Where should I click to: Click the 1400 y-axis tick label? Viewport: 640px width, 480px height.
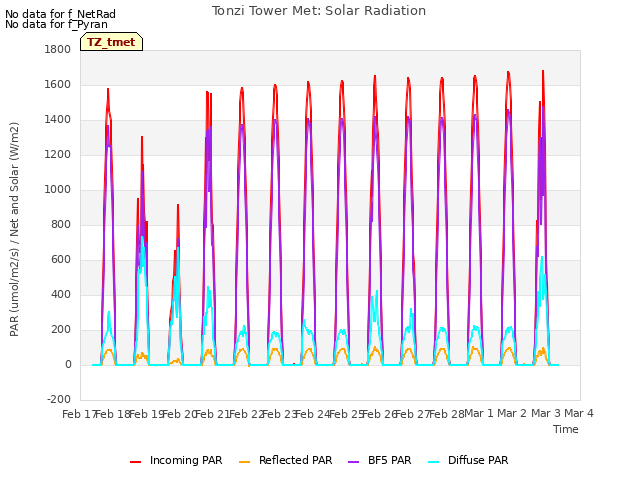58,120
